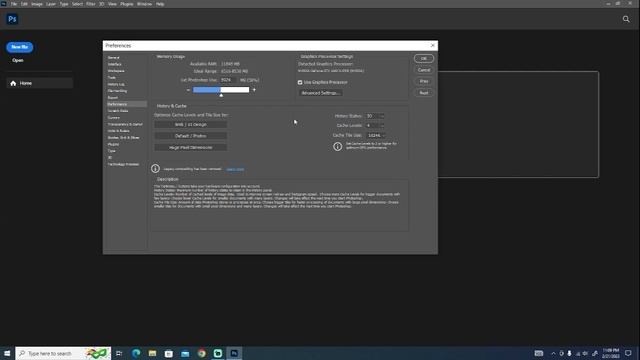Click the Prev button
The height and width of the screenshot is (360, 640).
424,81
